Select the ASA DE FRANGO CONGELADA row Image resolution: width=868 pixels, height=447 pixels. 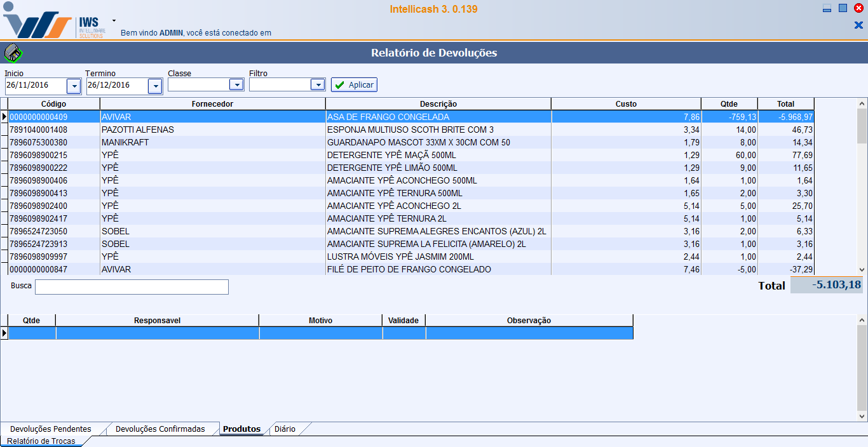pos(410,117)
